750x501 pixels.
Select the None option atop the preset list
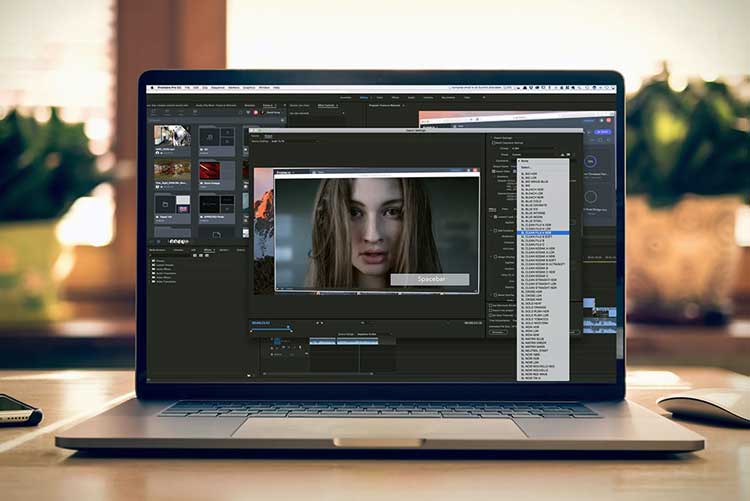[x=526, y=160]
